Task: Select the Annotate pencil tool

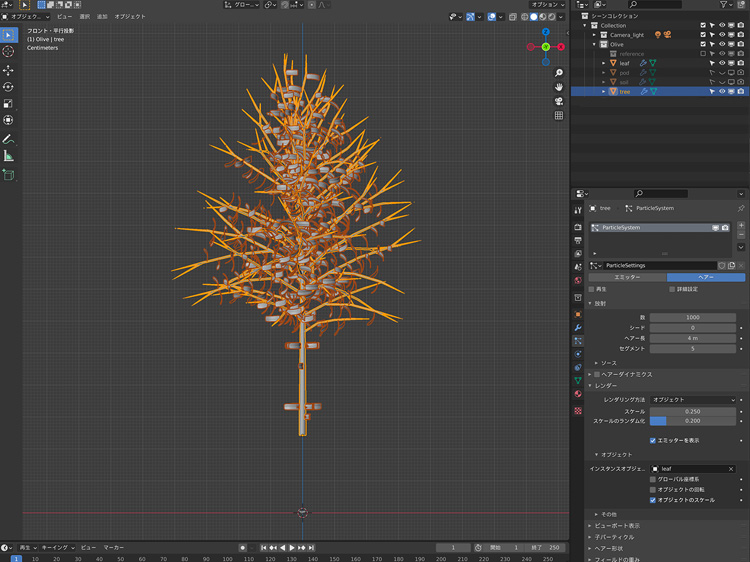Action: click(9, 139)
